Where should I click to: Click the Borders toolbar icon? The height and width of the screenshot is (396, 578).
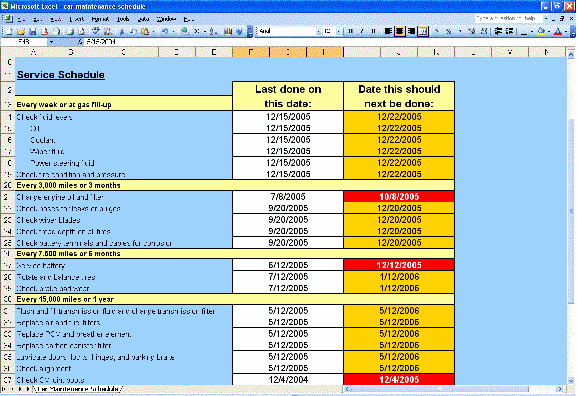(x=524, y=31)
